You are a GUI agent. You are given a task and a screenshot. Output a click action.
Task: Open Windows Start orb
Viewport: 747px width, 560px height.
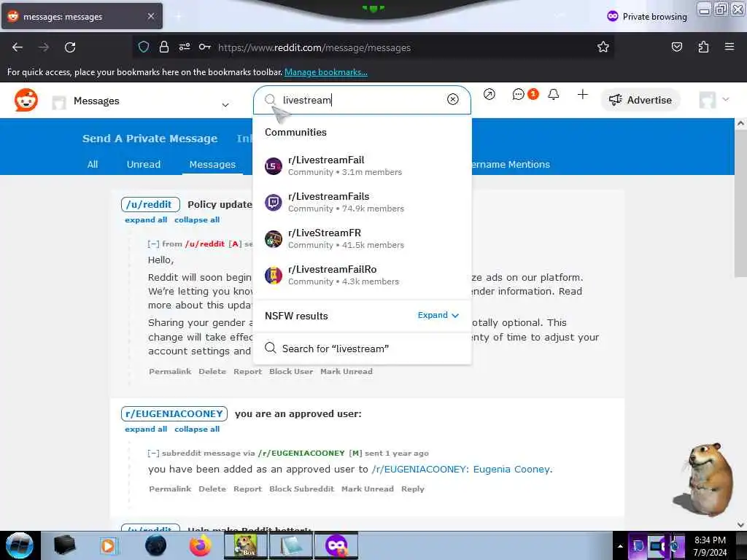19,545
